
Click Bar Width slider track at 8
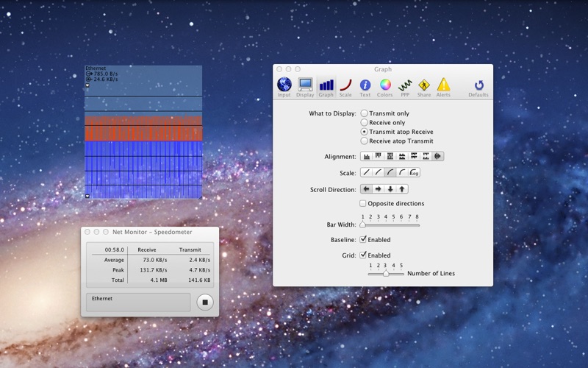[417, 225]
